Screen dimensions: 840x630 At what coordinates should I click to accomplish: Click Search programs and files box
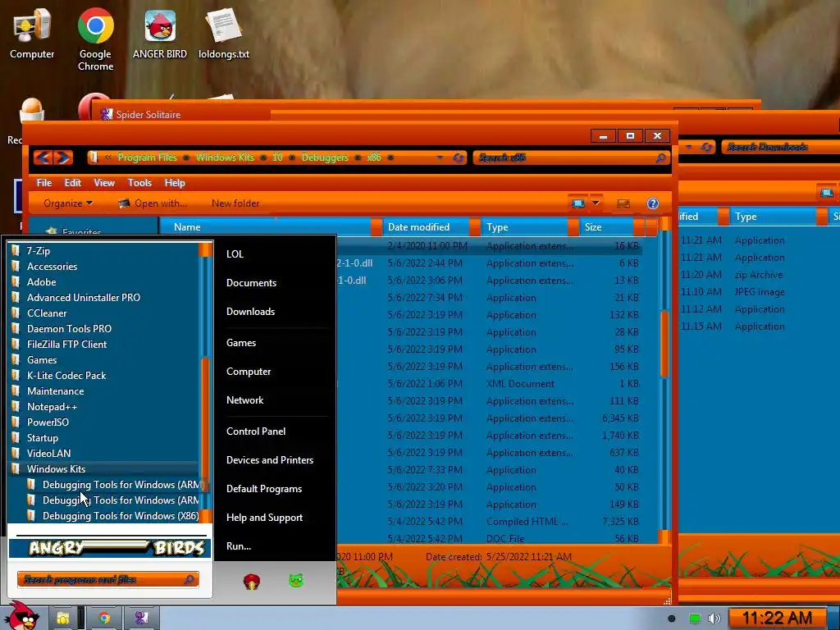[x=108, y=580]
